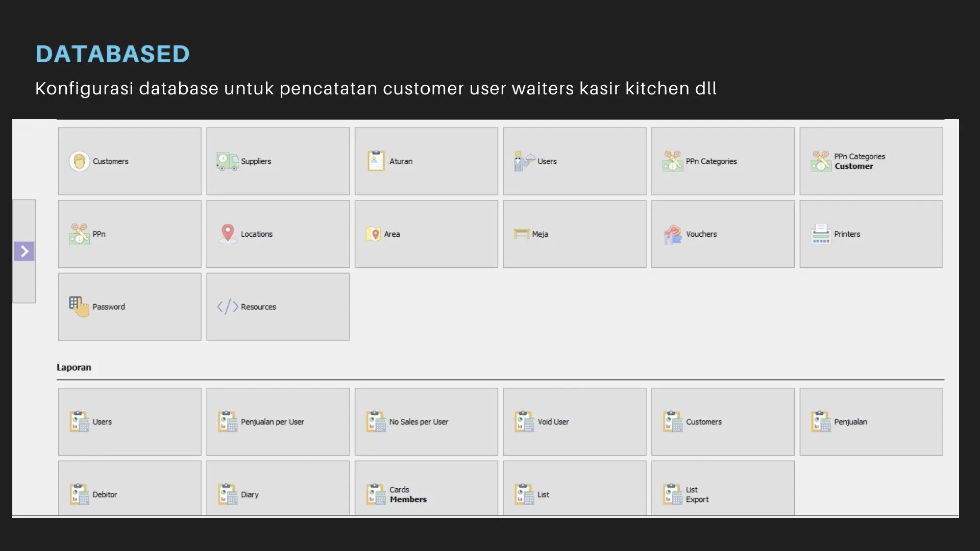Click the Meja table icon

pyautogui.click(x=521, y=234)
